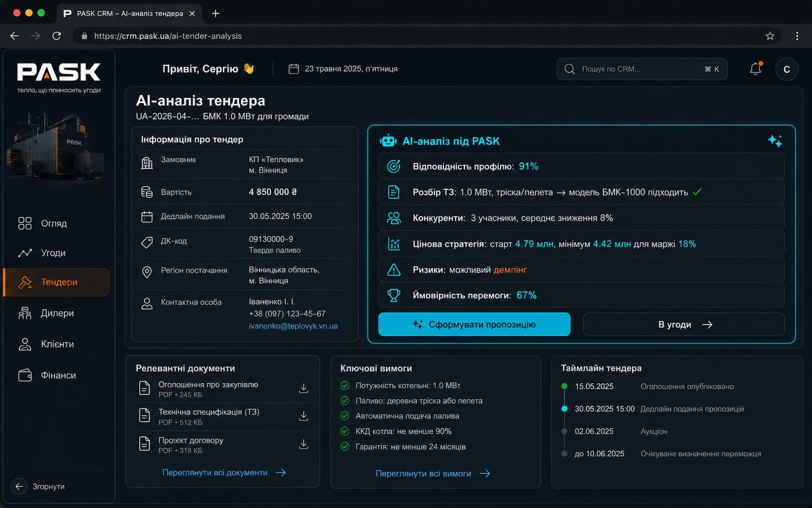The height and width of the screenshot is (508, 812).
Task: Click the email ivanenko@teplovyk.vn.ua
Action: (x=293, y=326)
